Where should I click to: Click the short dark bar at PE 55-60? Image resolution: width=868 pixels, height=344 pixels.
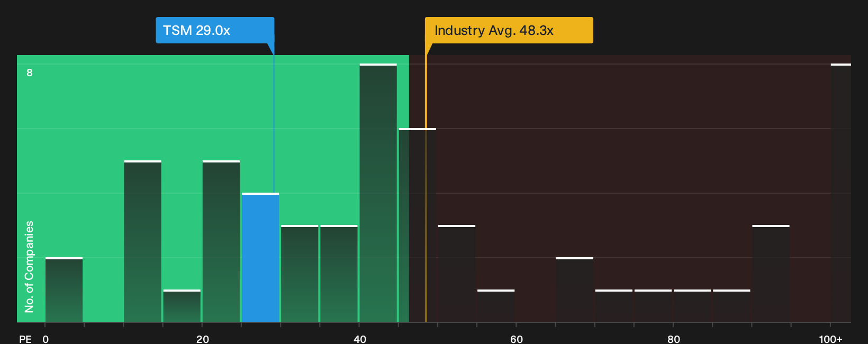coord(496,306)
